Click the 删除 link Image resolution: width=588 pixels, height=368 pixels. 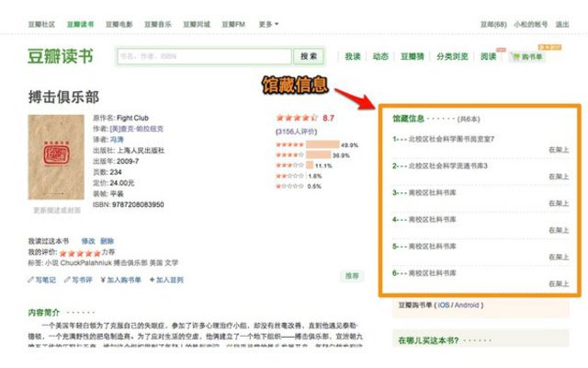(107, 241)
